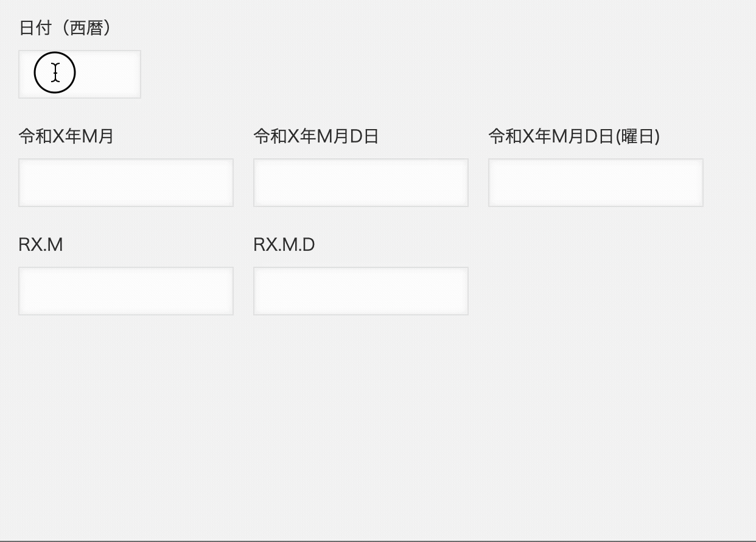
Task: Click the 日付（西暦） date input field
Action: click(x=80, y=74)
